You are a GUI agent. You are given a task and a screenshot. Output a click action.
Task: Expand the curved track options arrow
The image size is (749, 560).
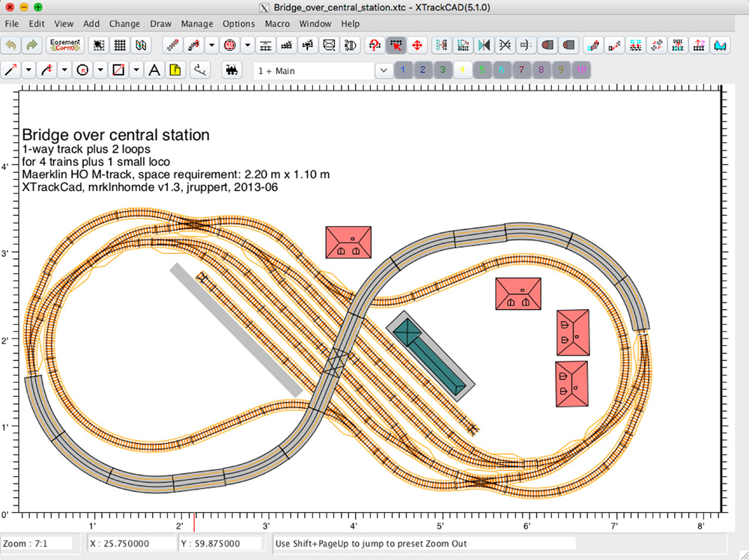tap(64, 69)
